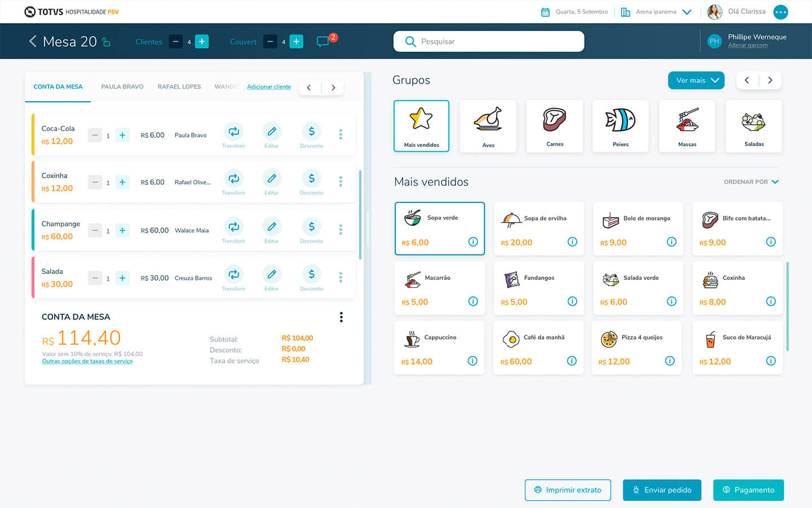Screen dimensions: 812x508
Task: Click Transferir icon on Coca-Cola row
Action: point(233,132)
